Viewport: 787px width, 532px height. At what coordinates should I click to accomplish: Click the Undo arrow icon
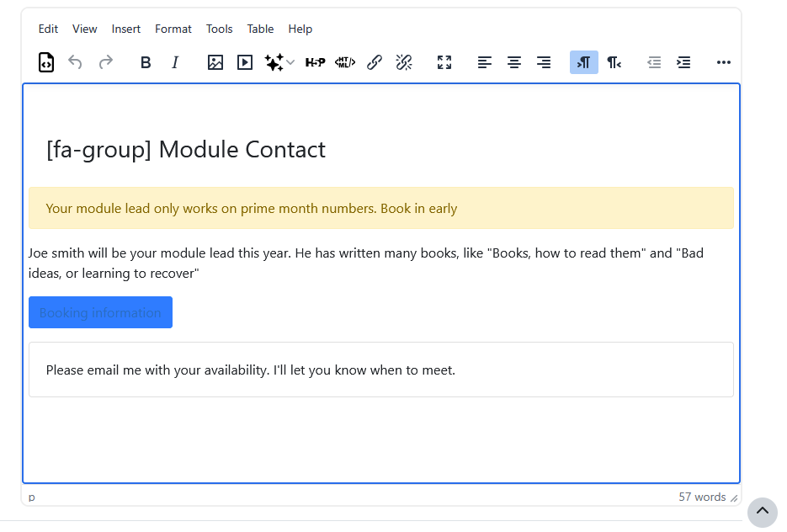pos(75,62)
